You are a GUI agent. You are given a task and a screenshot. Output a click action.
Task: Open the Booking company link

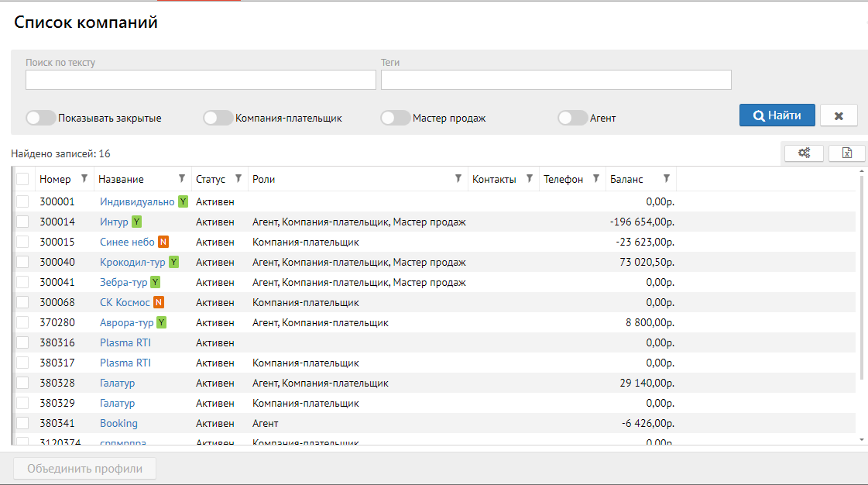point(118,423)
